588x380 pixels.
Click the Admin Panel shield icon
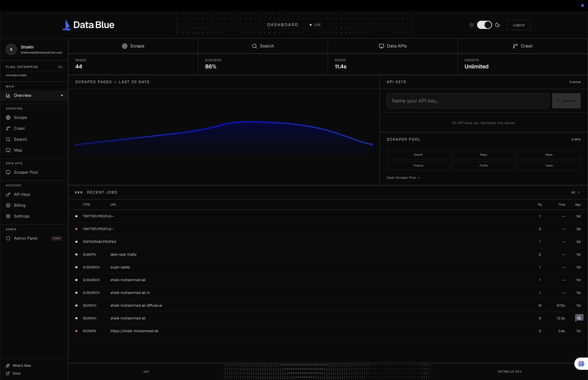8,238
